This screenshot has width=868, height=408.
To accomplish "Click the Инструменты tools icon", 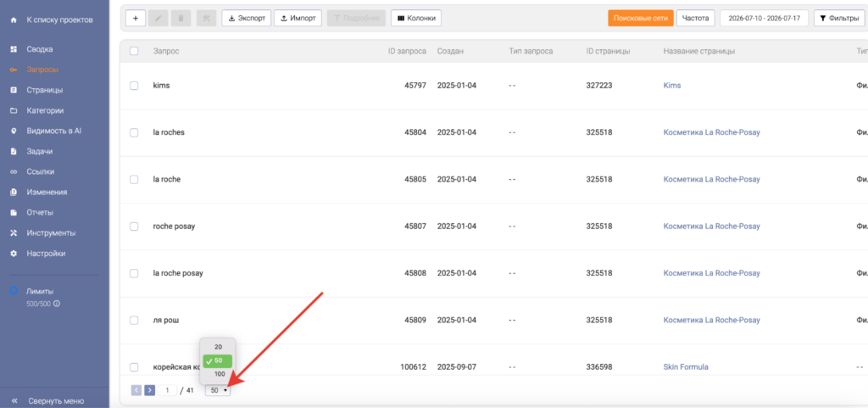I will [14, 233].
